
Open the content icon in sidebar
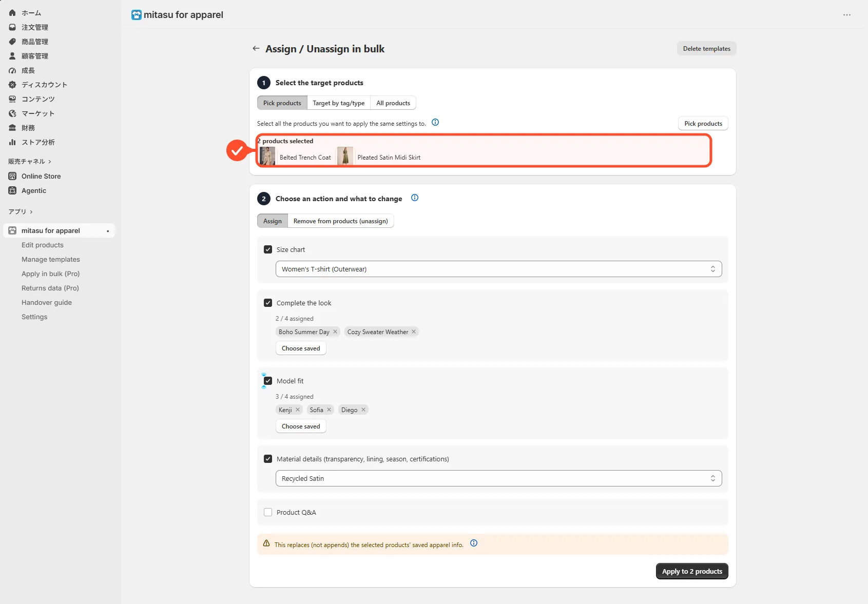12,99
